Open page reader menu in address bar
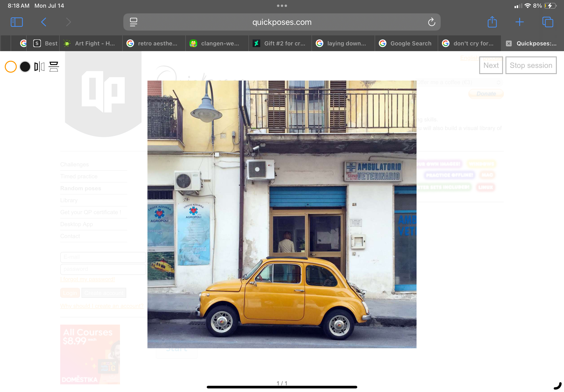Screen dimensions: 564x392 tap(134, 22)
